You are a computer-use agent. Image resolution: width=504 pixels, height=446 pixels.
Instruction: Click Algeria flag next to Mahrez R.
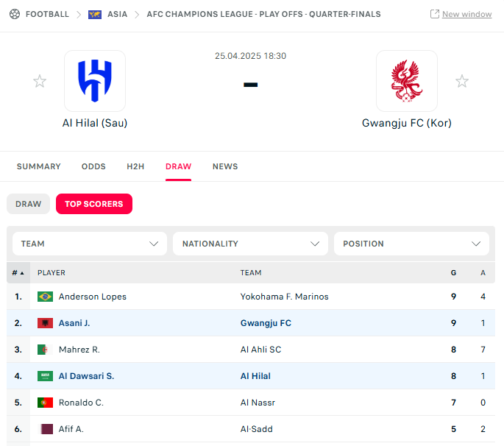click(x=46, y=350)
